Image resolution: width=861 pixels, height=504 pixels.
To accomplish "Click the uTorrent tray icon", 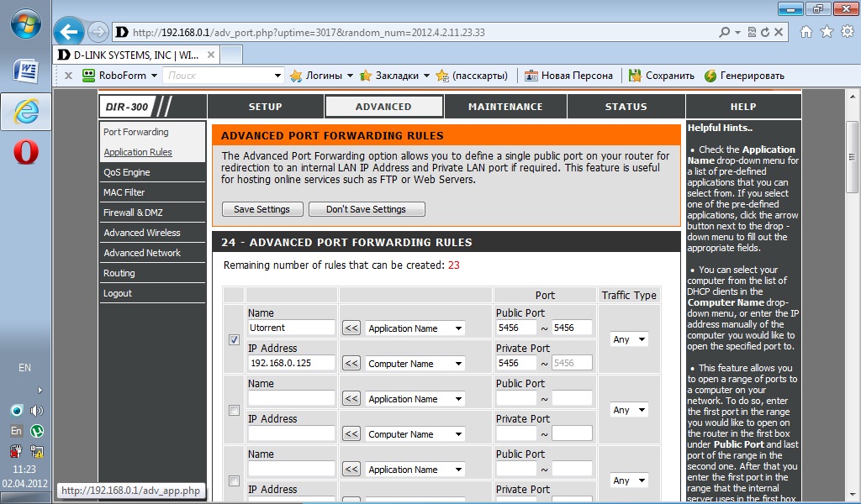I will click(x=37, y=431).
